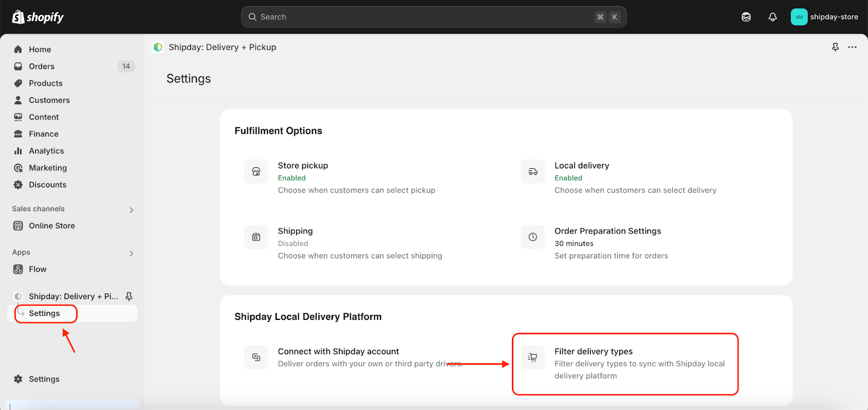The image size is (868, 410).
Task: Click the Connect with Shipday link icon
Action: [256, 357]
